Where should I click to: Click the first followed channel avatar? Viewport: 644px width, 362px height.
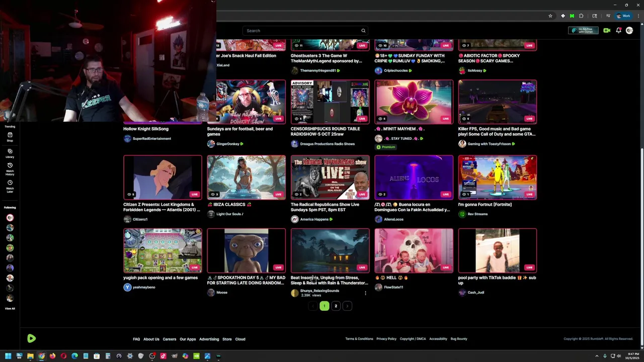click(x=10, y=218)
